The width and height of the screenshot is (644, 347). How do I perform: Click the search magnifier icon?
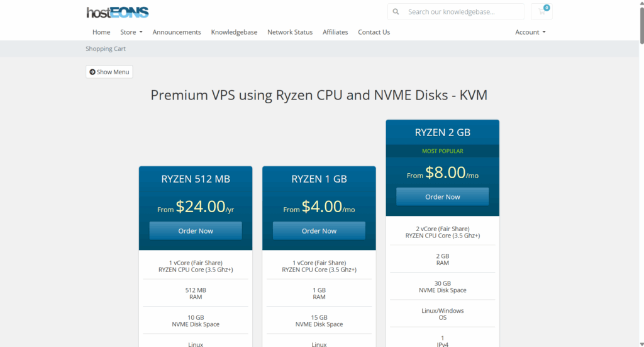[x=396, y=11]
